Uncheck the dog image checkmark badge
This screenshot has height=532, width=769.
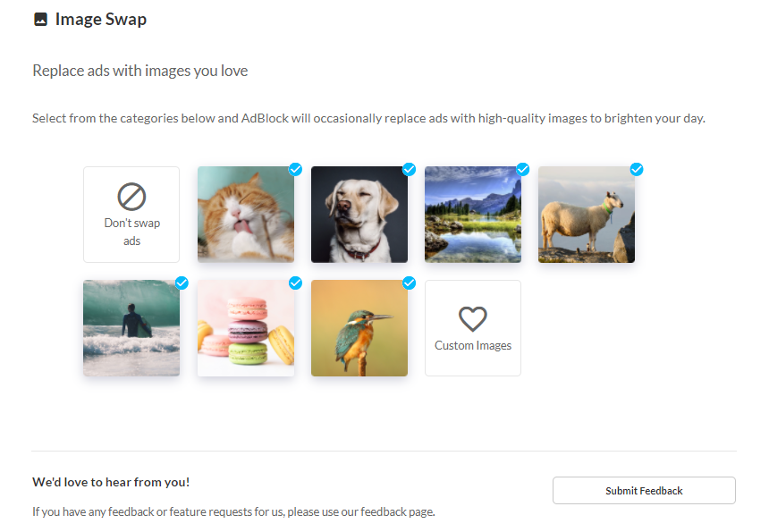pyautogui.click(x=409, y=169)
